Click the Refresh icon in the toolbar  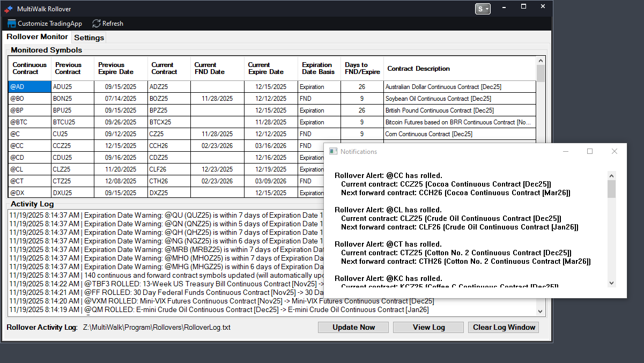coord(97,24)
